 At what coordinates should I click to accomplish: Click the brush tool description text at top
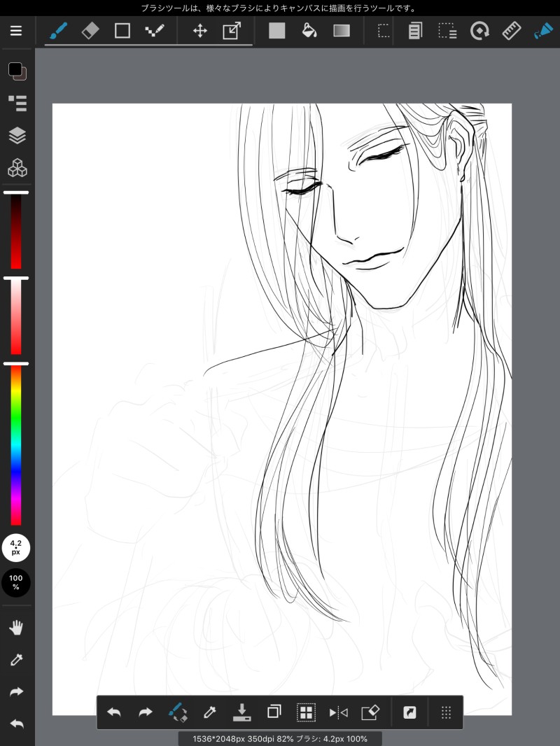point(279,8)
